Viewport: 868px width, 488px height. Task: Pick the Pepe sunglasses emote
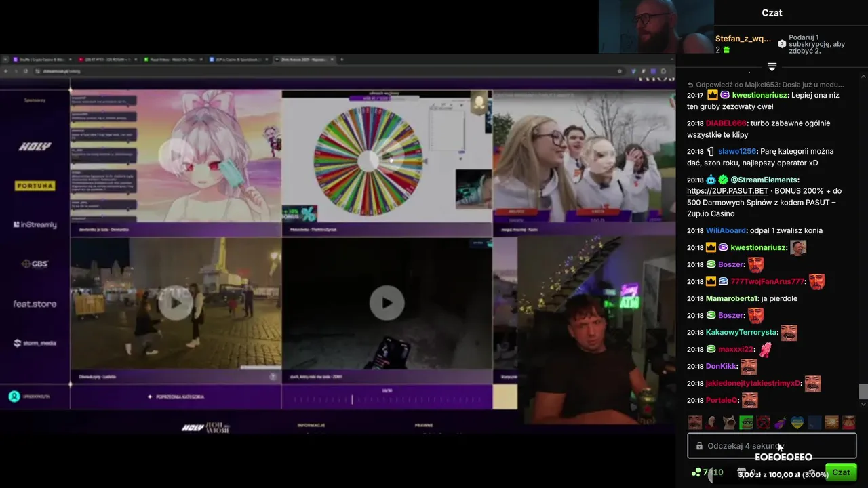point(746,423)
